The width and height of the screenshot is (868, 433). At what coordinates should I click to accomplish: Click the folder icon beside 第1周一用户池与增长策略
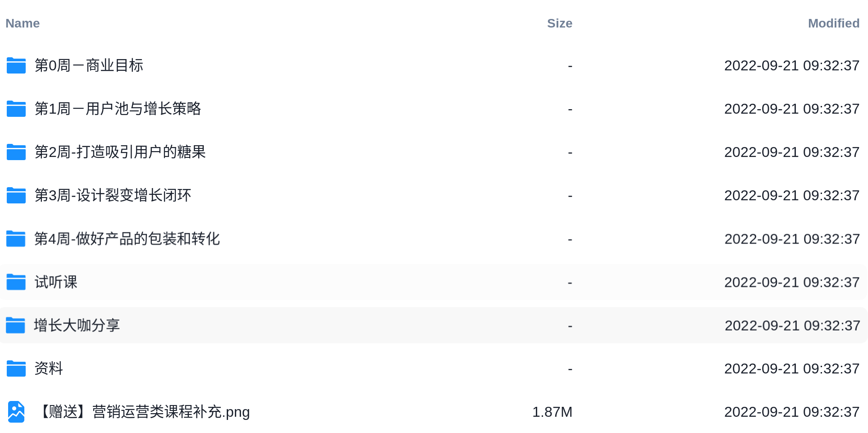pos(16,109)
